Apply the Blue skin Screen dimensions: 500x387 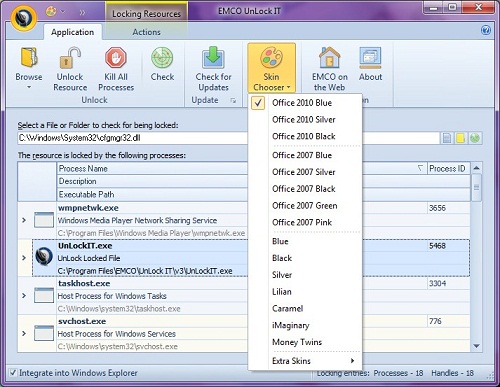[x=305, y=241]
